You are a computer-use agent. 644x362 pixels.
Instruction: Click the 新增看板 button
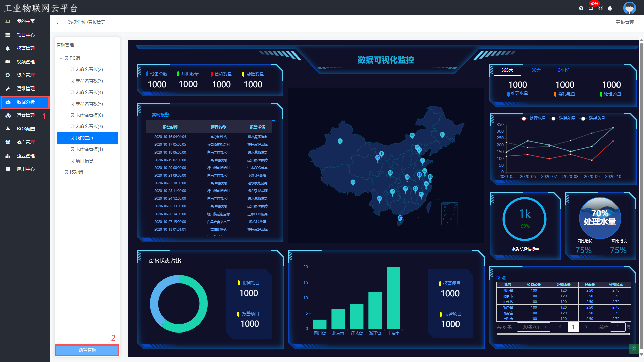[x=87, y=350]
